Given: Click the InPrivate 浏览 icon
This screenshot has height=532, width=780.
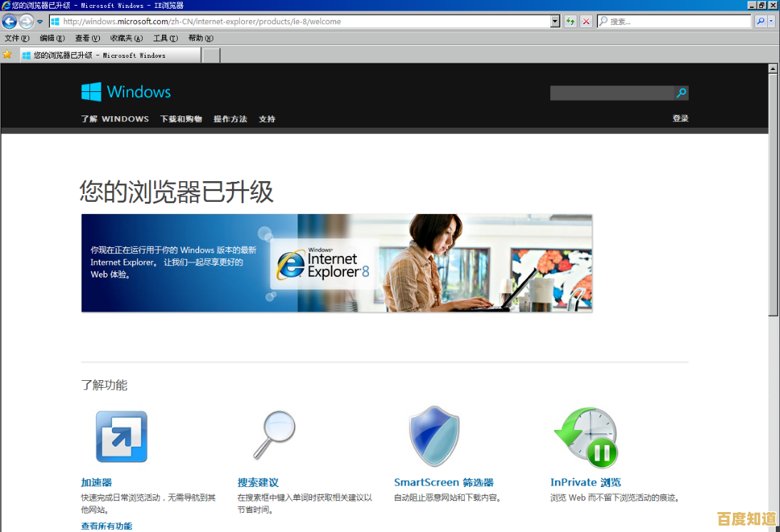Looking at the screenshot, I should [x=586, y=436].
